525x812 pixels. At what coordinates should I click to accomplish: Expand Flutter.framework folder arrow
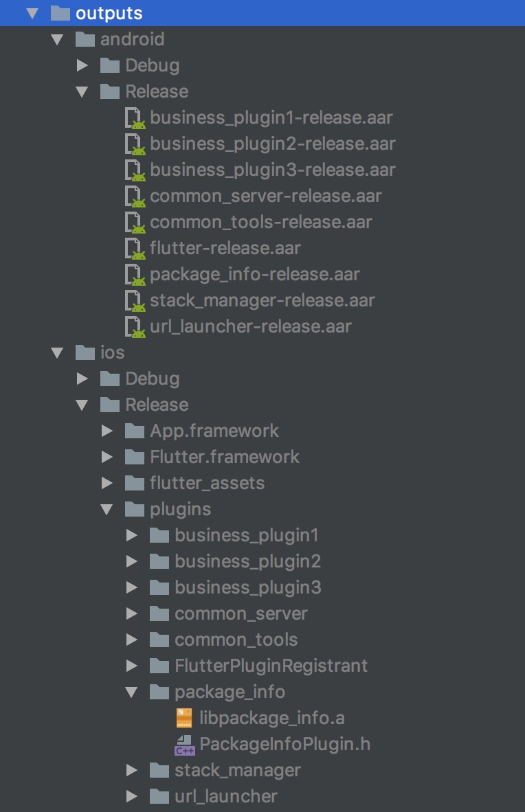[x=107, y=457]
